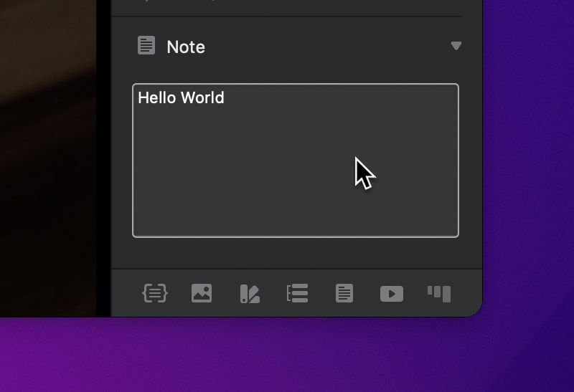The image size is (574, 392).
Task: Open the note document icon in bottom bar
Action: tap(344, 293)
